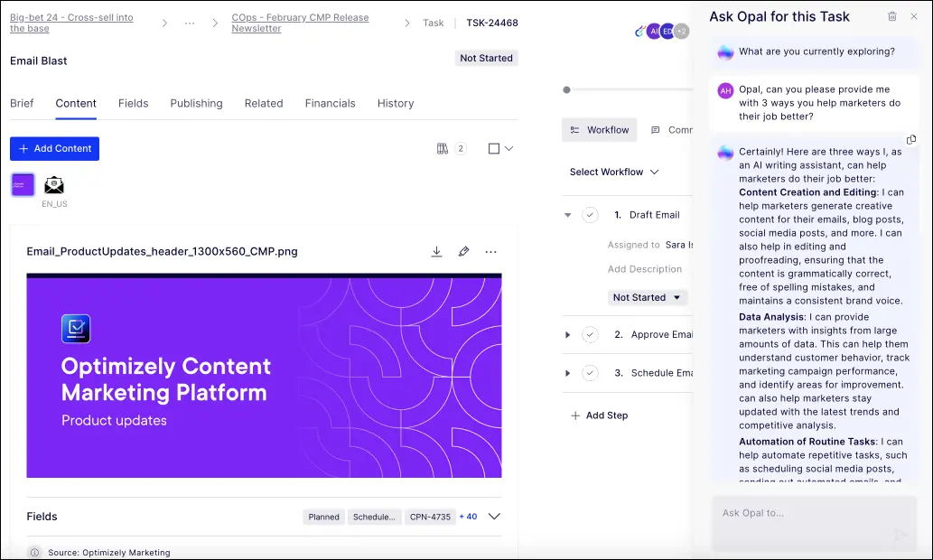This screenshot has width=933, height=560.
Task: Click the Add Content button
Action: pos(54,148)
